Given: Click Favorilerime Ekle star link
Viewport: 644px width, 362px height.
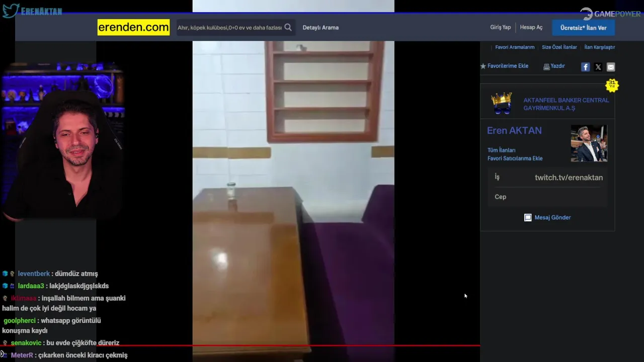Looking at the screenshot, I should [504, 66].
